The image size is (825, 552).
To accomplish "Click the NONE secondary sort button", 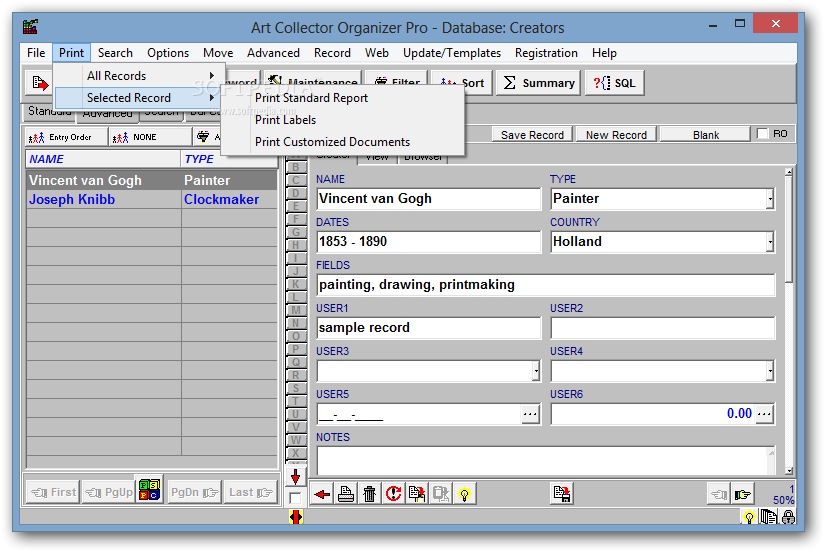I will click(150, 137).
